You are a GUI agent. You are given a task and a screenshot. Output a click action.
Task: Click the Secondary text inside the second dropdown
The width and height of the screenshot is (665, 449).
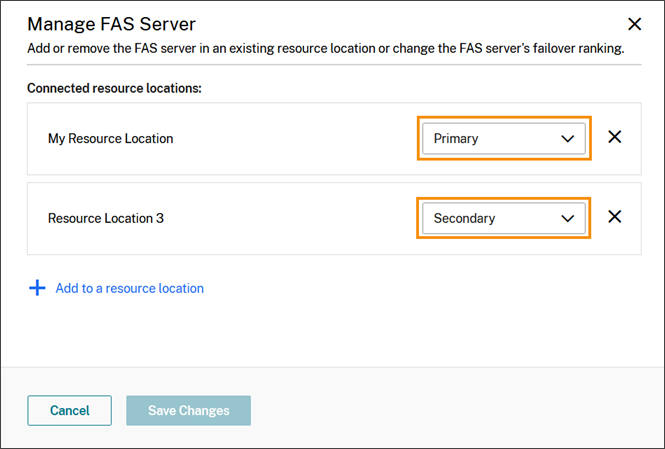click(x=464, y=218)
